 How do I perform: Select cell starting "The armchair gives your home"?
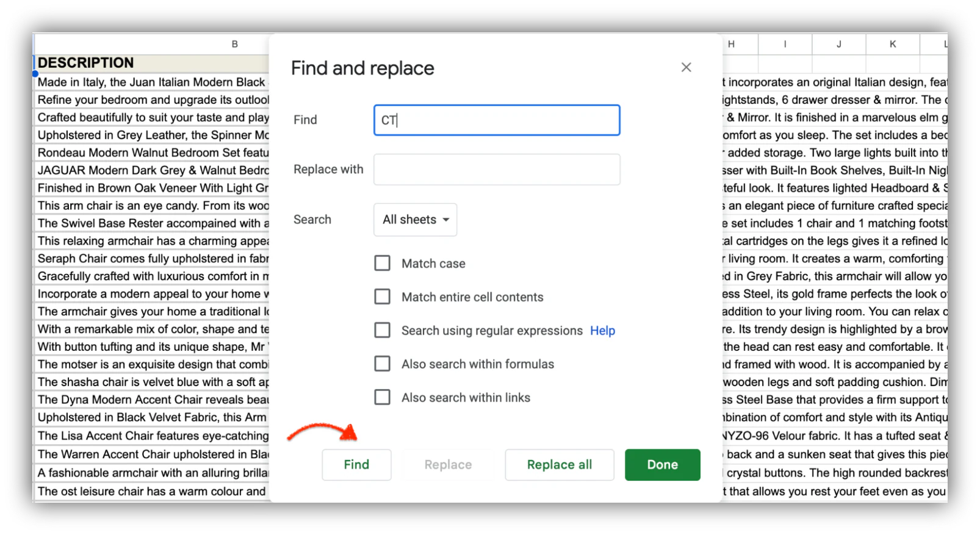152,312
